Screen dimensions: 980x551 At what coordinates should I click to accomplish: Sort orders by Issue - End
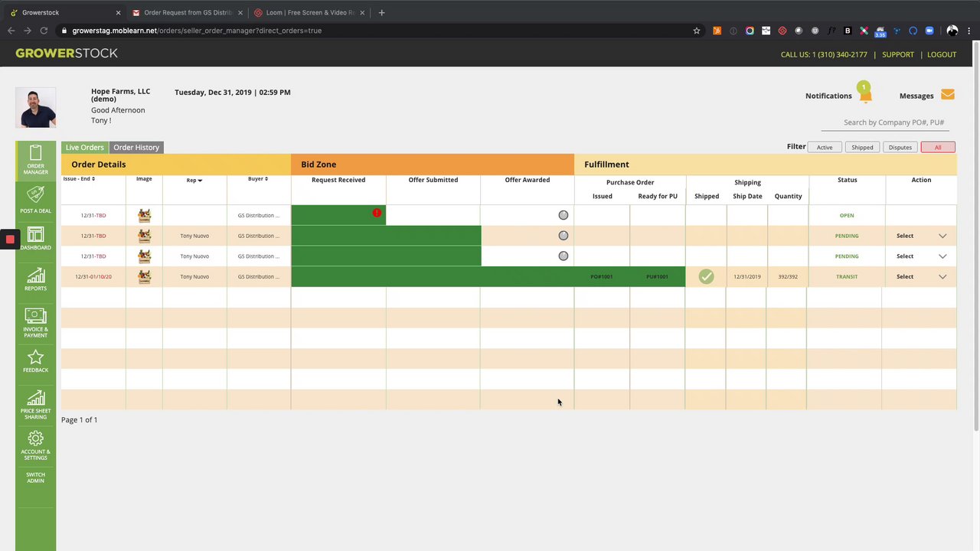click(79, 179)
